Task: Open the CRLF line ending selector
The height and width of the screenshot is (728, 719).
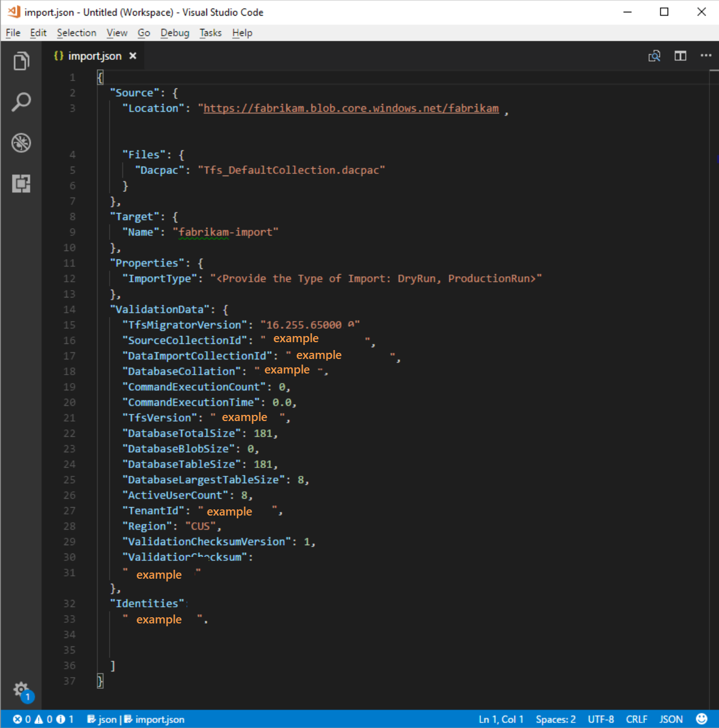Action: click(636, 719)
